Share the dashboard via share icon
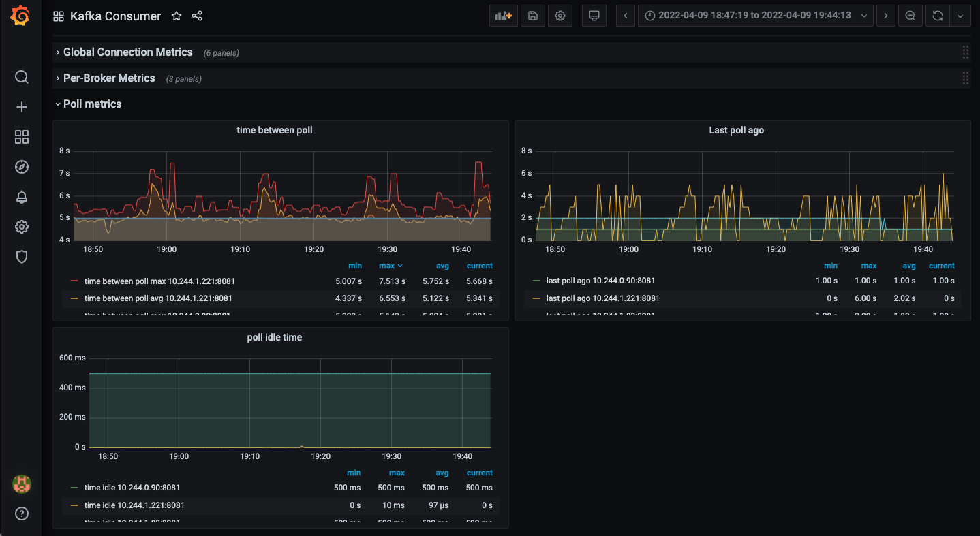This screenshot has width=980, height=536. point(197,16)
